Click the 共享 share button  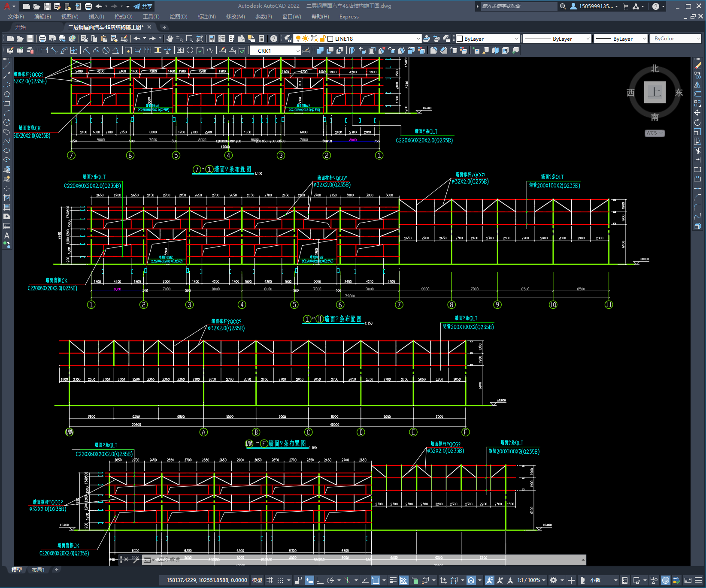pos(143,6)
